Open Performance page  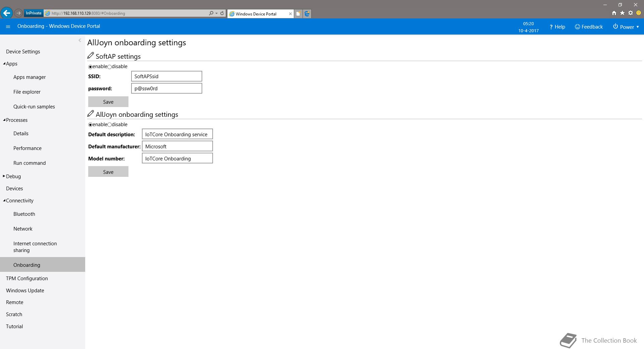[x=28, y=148]
